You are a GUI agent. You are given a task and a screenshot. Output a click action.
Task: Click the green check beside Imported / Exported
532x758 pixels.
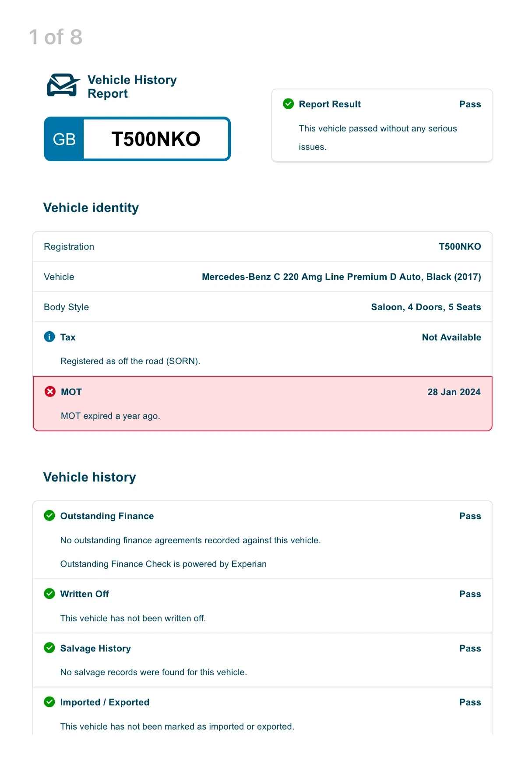point(49,702)
